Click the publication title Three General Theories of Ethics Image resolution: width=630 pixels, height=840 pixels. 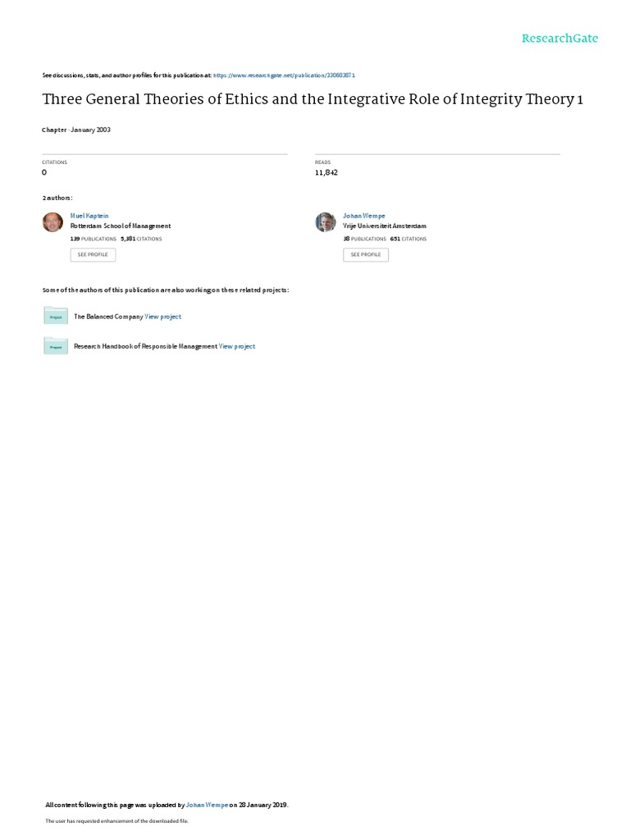[x=313, y=99]
